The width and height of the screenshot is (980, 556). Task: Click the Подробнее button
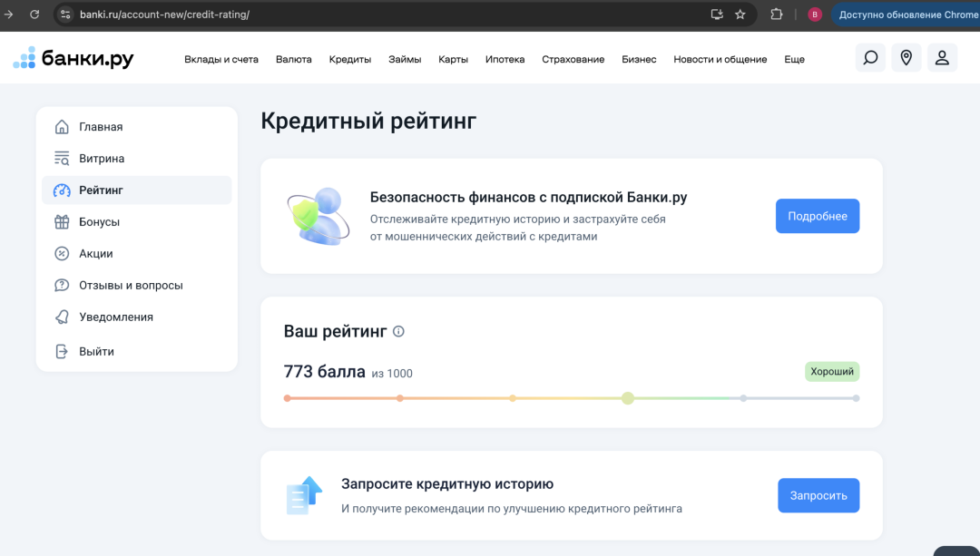point(818,216)
